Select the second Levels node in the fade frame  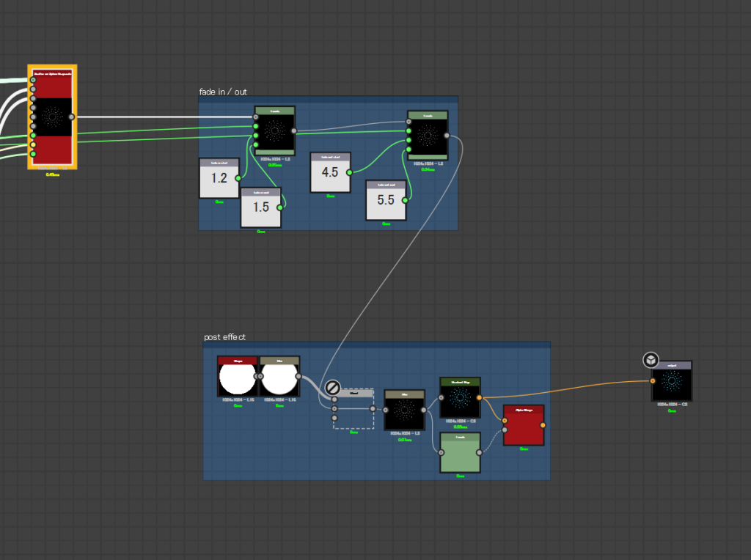point(428,136)
